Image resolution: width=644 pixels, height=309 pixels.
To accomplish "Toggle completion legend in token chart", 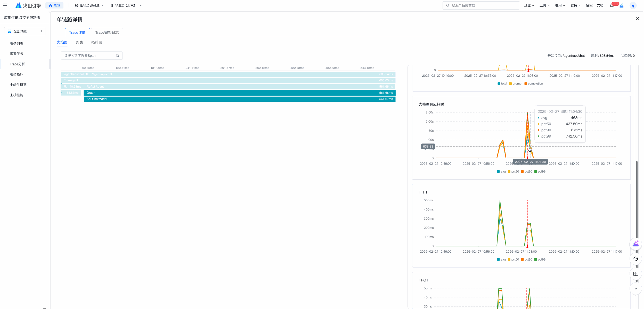I will pos(533,84).
